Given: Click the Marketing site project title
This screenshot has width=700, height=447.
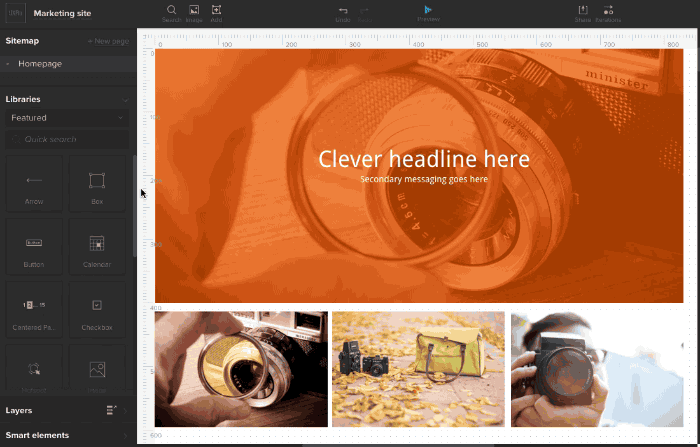Looking at the screenshot, I should [62, 13].
